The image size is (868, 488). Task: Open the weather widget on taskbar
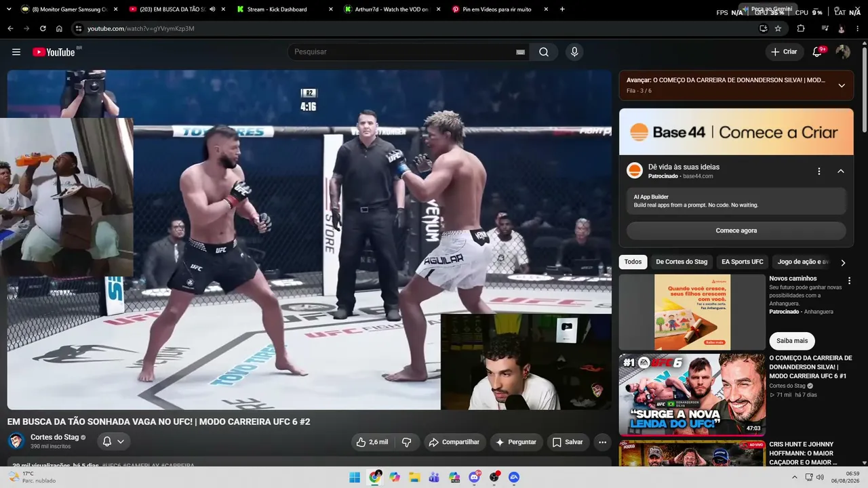tap(34, 477)
